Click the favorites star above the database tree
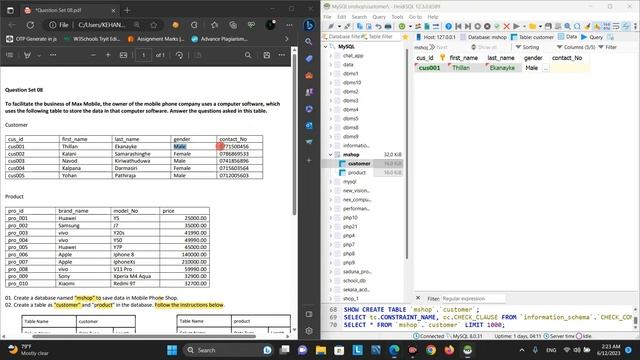This screenshot has width=640, height=360. 405,37
